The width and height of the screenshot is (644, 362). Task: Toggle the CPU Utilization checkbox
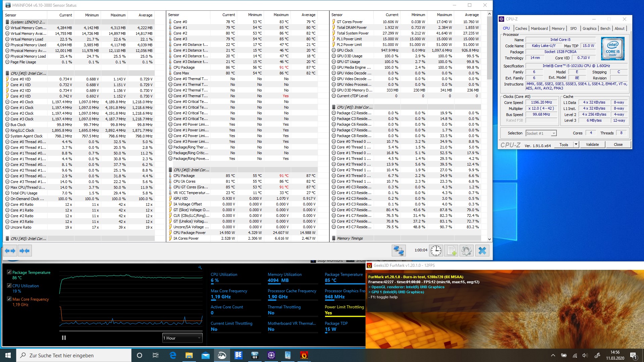pyautogui.click(x=9, y=286)
